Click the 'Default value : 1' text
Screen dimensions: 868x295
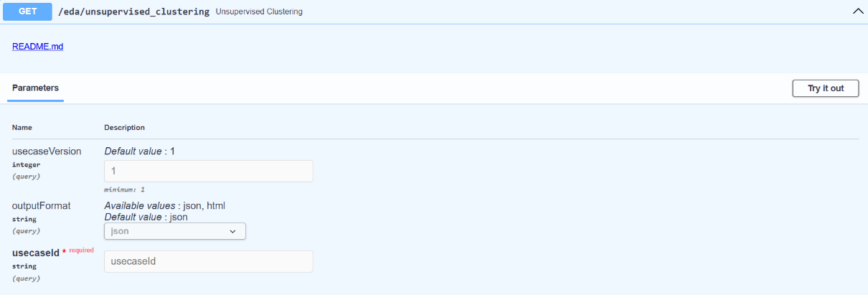pos(139,151)
